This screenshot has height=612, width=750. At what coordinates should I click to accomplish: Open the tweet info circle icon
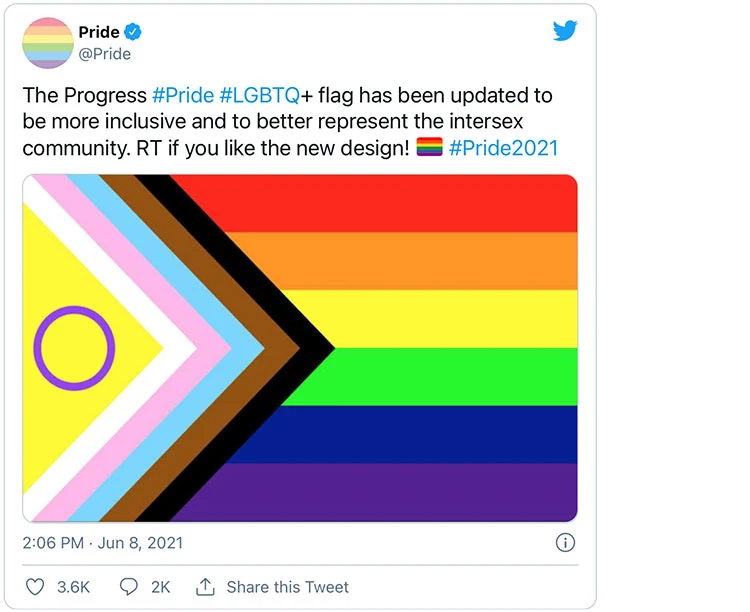[x=564, y=543]
